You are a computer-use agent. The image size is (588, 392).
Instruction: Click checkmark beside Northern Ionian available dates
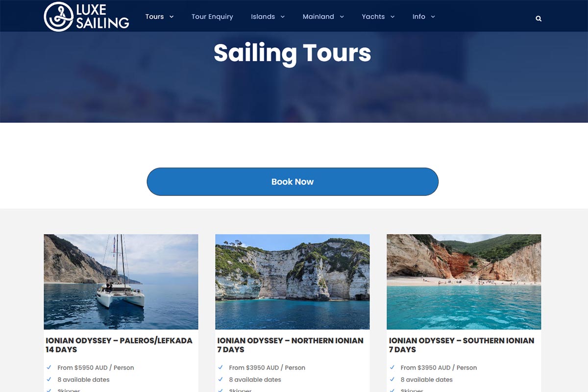[220, 379]
